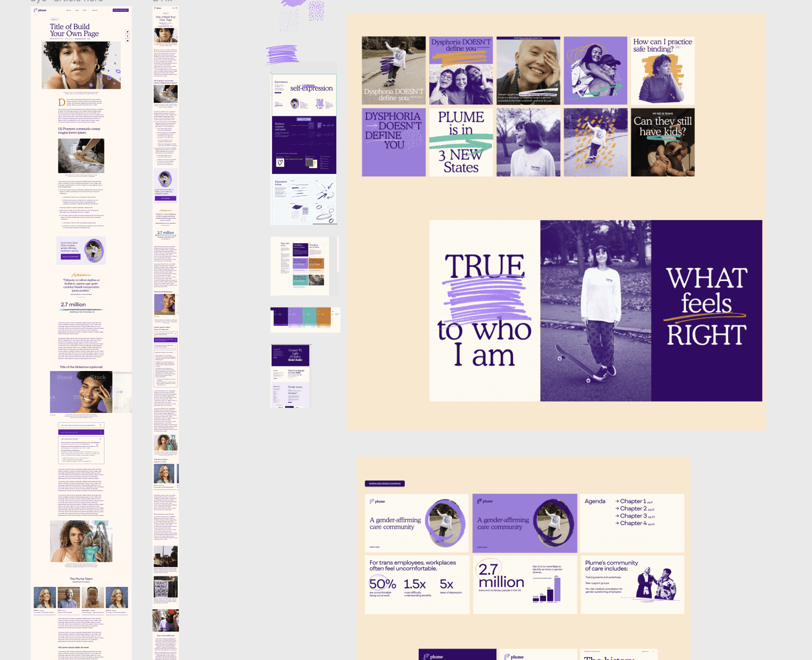Click the Facebook share icon beside article title
Image resolution: width=812 pixels, height=660 pixels.
click(127, 36)
